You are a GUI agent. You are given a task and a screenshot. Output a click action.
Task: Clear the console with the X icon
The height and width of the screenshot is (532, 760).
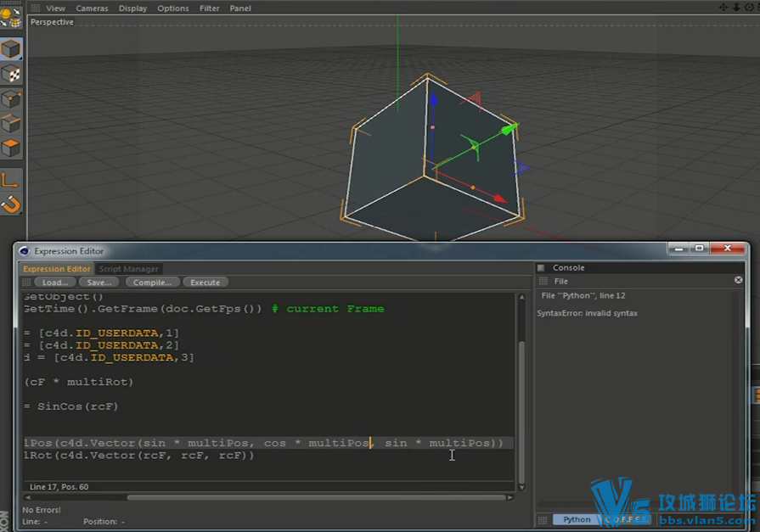click(738, 280)
